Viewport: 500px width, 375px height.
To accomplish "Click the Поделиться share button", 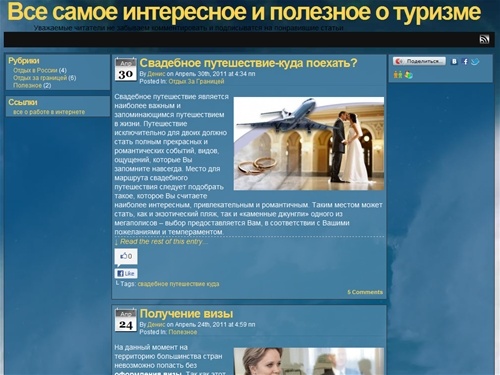I will click(419, 61).
